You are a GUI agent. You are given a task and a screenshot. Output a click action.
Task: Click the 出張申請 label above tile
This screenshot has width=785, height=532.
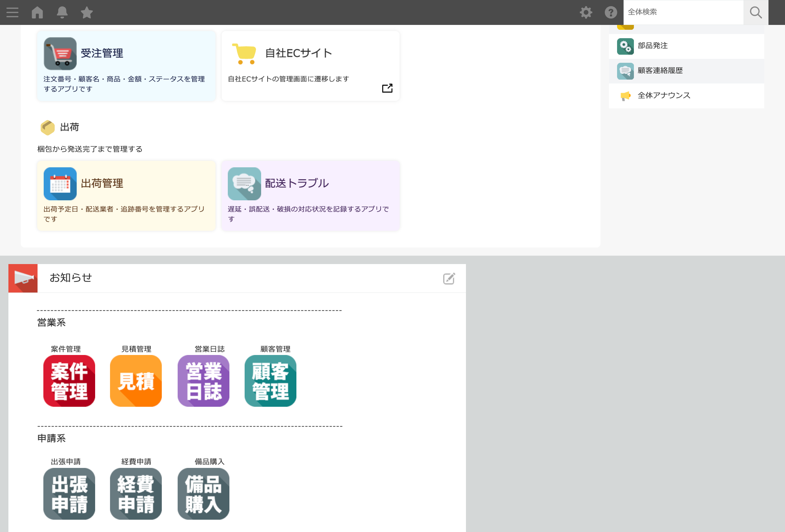point(66,462)
